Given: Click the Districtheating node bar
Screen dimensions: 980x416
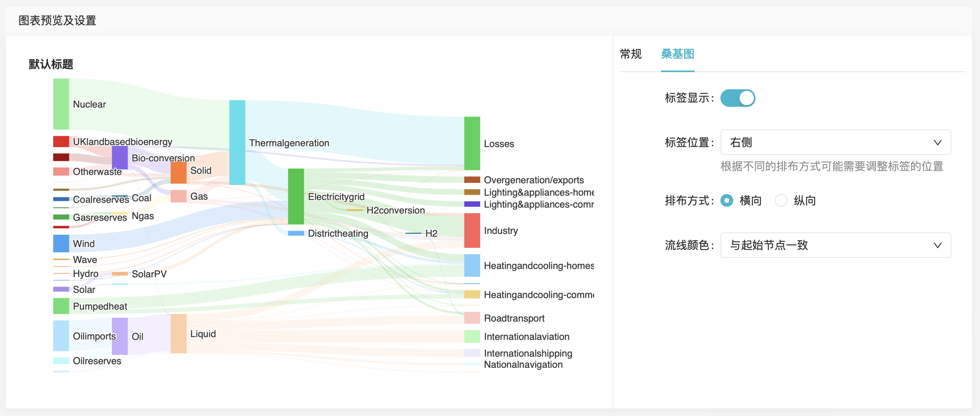Looking at the screenshot, I should 296,233.
